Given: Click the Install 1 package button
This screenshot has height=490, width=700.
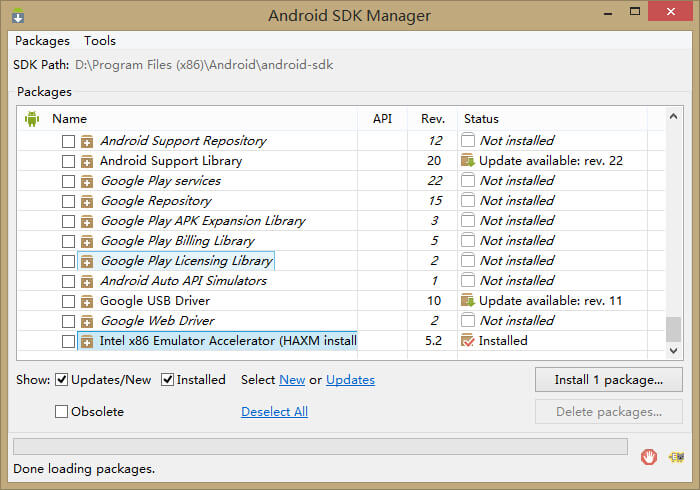Looking at the screenshot, I should pos(609,380).
